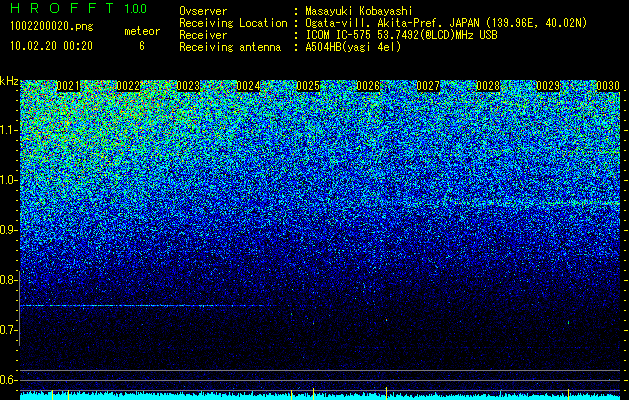Click the 0027 time marker

coord(428,86)
